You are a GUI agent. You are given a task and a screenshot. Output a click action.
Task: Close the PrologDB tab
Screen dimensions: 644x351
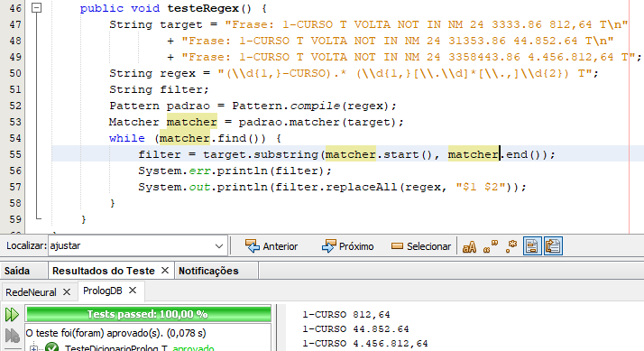(x=133, y=291)
